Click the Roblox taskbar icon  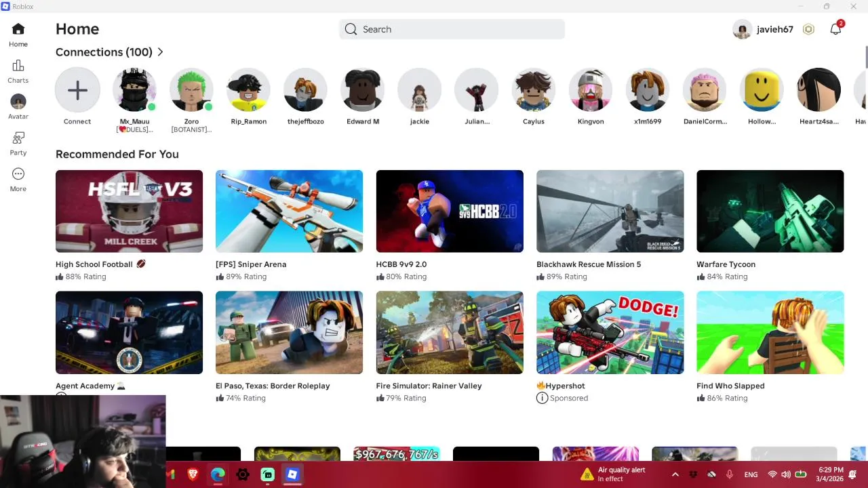click(x=292, y=474)
